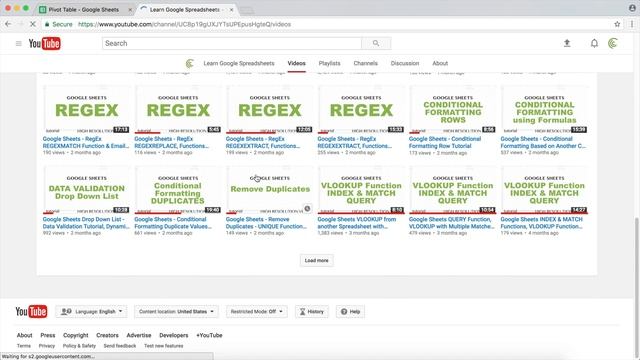
Task: Open Conditional Formatting Duplicate Values title link
Action: pyautogui.click(x=173, y=223)
